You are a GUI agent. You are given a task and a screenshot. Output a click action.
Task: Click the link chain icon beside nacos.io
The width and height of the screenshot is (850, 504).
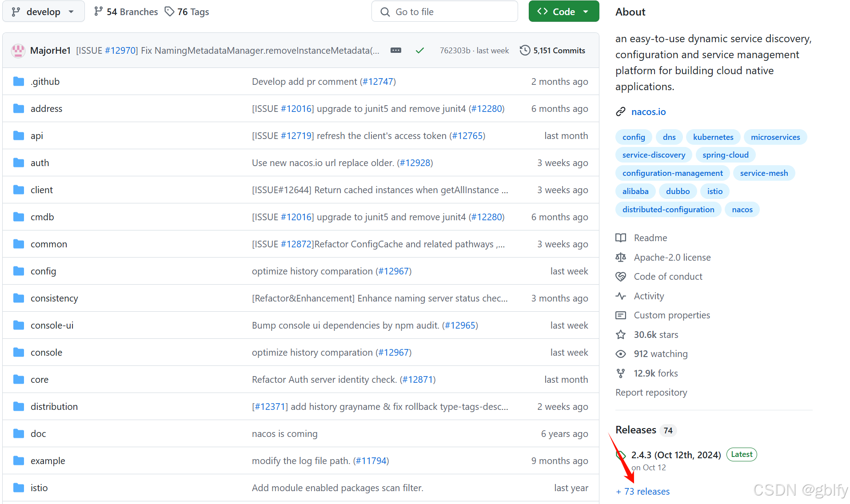(x=621, y=112)
